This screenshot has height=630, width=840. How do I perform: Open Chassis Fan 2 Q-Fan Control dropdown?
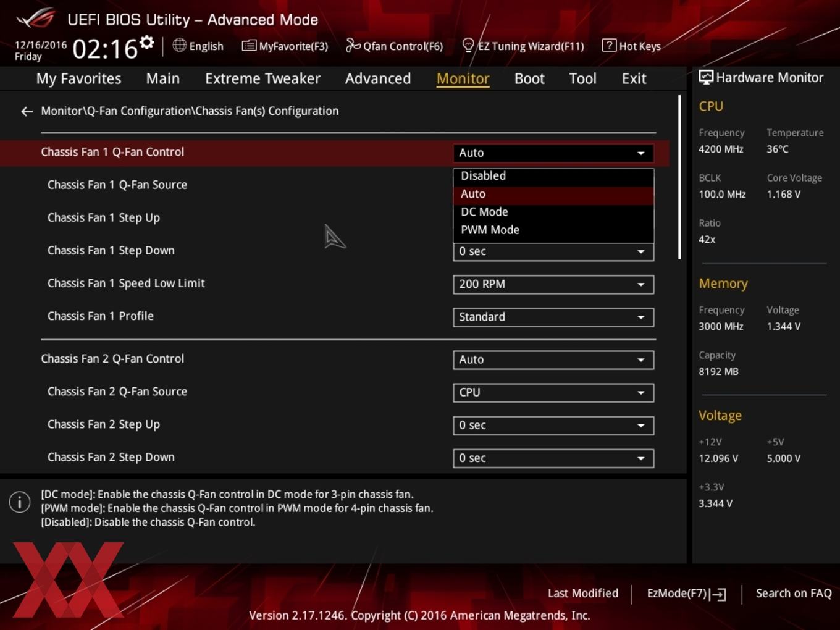(x=553, y=359)
